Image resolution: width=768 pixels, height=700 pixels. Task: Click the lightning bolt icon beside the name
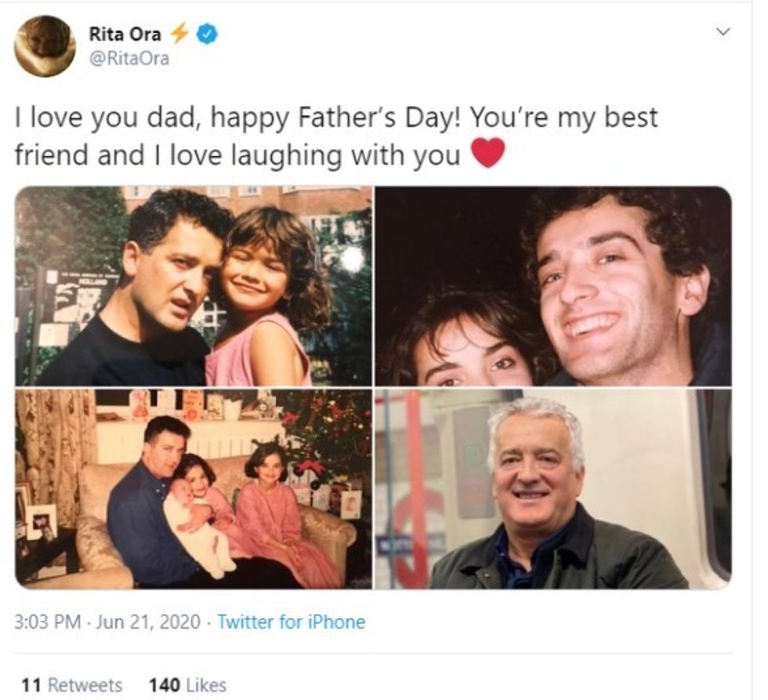coord(179,34)
